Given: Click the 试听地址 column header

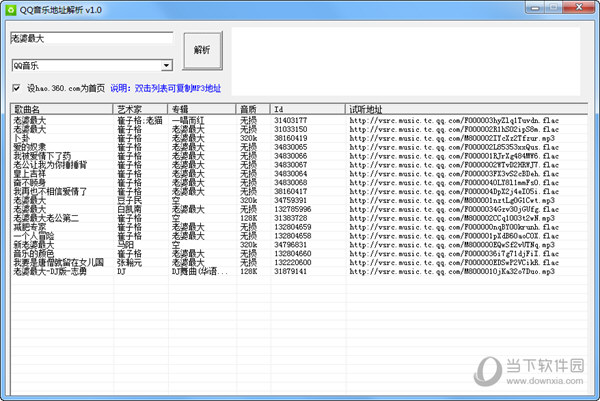Looking at the screenshot, I should tap(466, 109).
